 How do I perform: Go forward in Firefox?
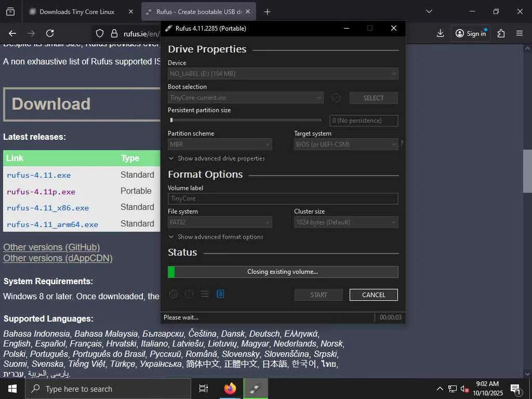pyautogui.click(x=31, y=33)
